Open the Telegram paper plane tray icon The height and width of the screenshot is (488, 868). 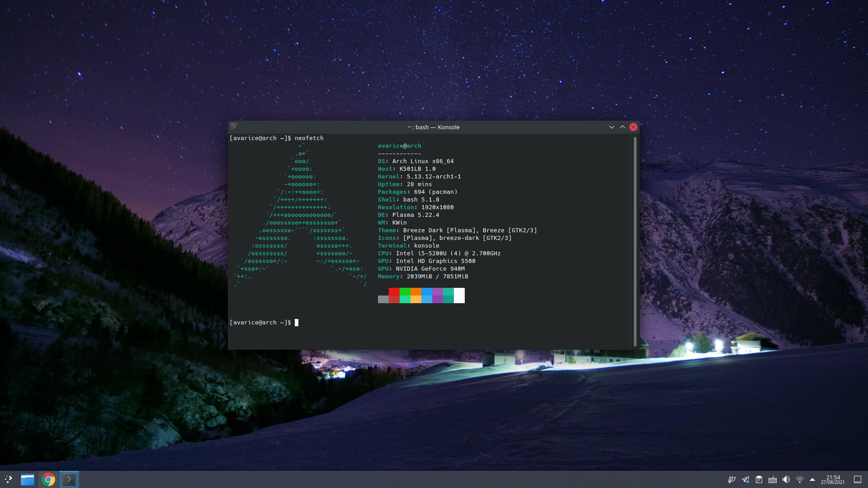pyautogui.click(x=745, y=479)
